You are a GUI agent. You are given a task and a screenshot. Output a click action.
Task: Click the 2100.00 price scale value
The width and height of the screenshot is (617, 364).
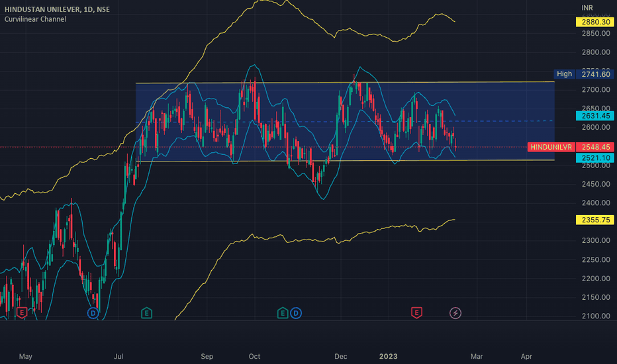point(596,316)
